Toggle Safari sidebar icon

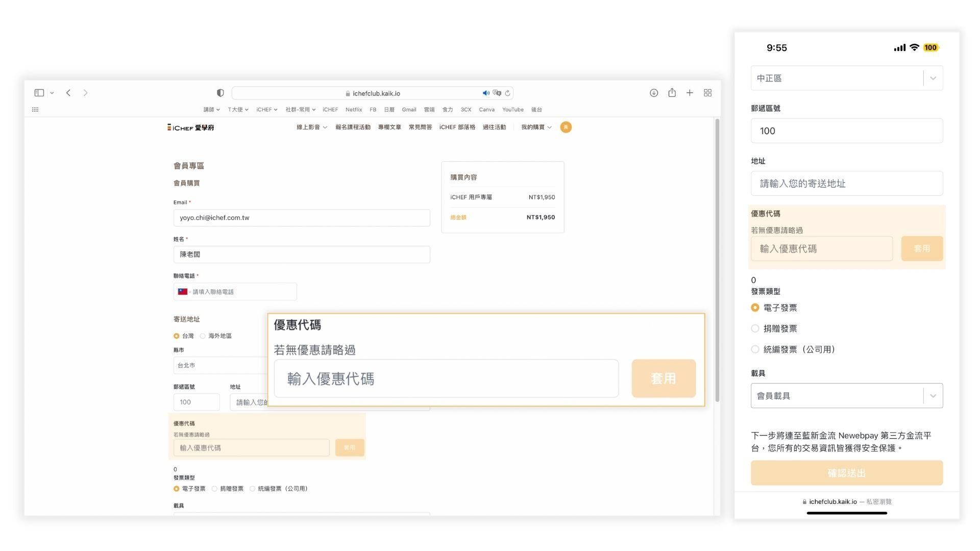[39, 93]
